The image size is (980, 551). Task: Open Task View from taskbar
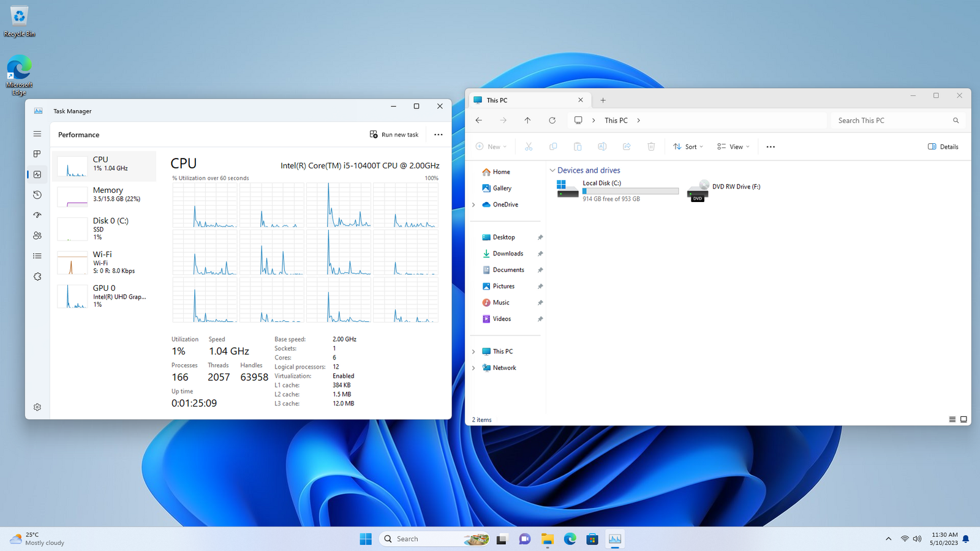(x=502, y=539)
